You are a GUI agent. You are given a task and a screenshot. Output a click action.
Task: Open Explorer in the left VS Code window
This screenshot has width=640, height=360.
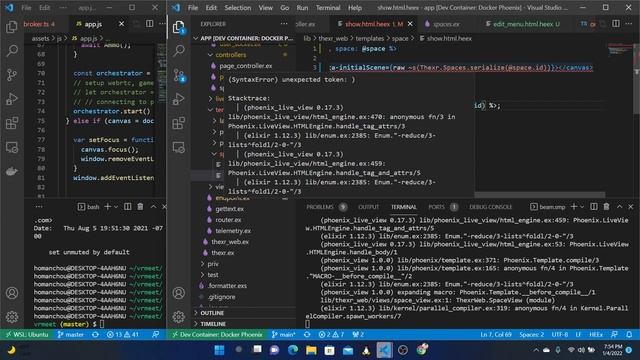point(12,27)
